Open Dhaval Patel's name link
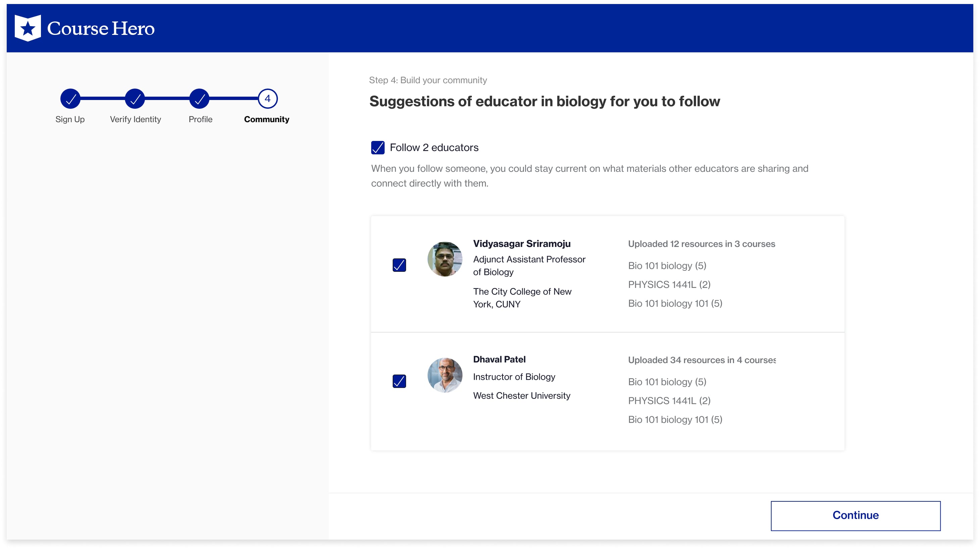Screen dimensions: 980x549 pyautogui.click(x=499, y=359)
